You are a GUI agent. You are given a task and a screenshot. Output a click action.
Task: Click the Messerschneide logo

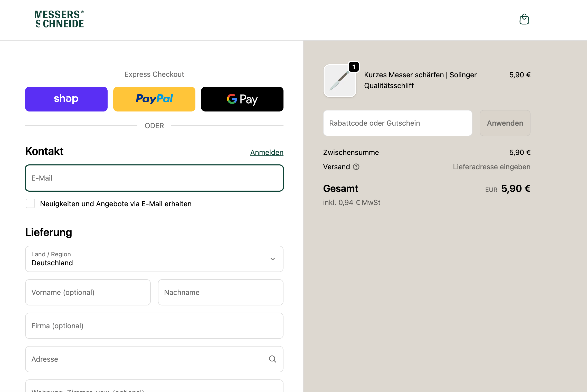tap(59, 19)
